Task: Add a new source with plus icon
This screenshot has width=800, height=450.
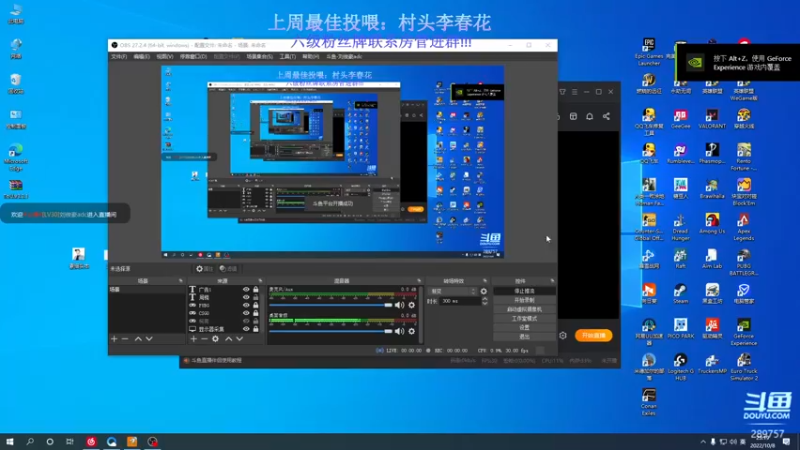Action: point(193,339)
